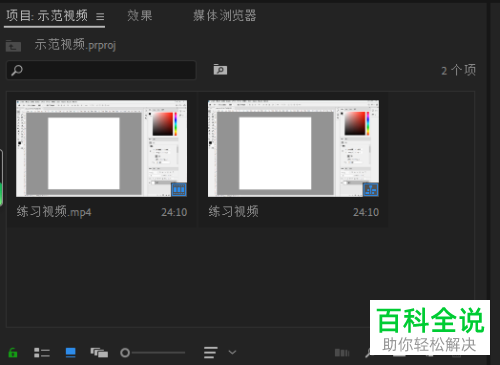This screenshot has height=365, width=500.
Task: Select the 示范视频.prproj path text
Action: (x=75, y=45)
